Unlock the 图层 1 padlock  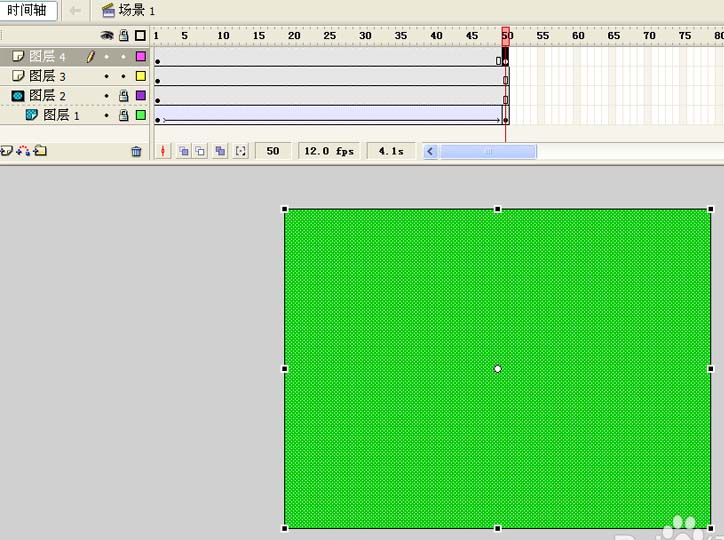click(124, 115)
